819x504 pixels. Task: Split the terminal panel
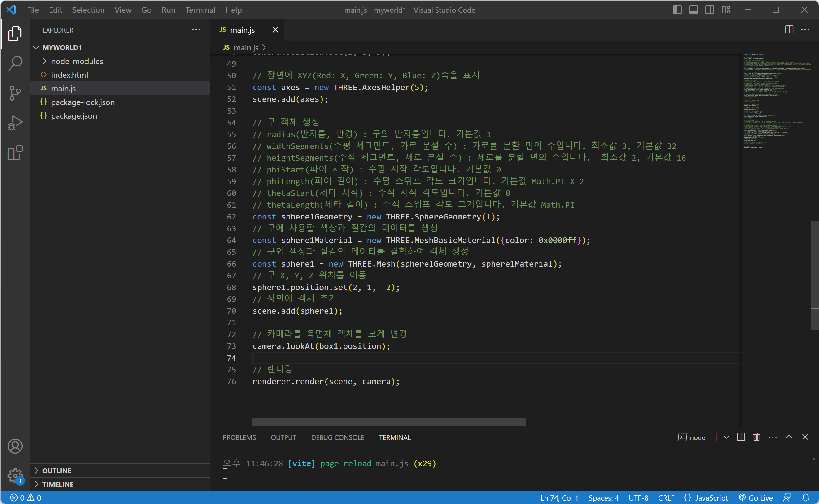[741, 437]
